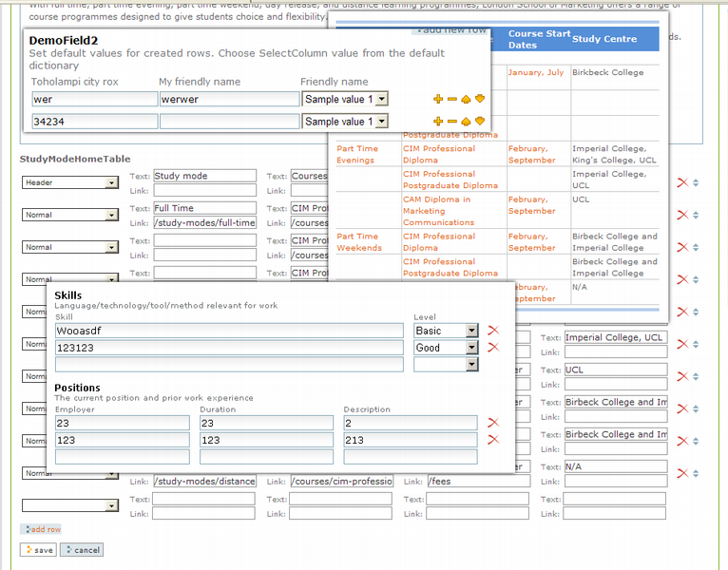Open the empty Level dropdown in Skills
This screenshot has width=728, height=570.
[471, 365]
